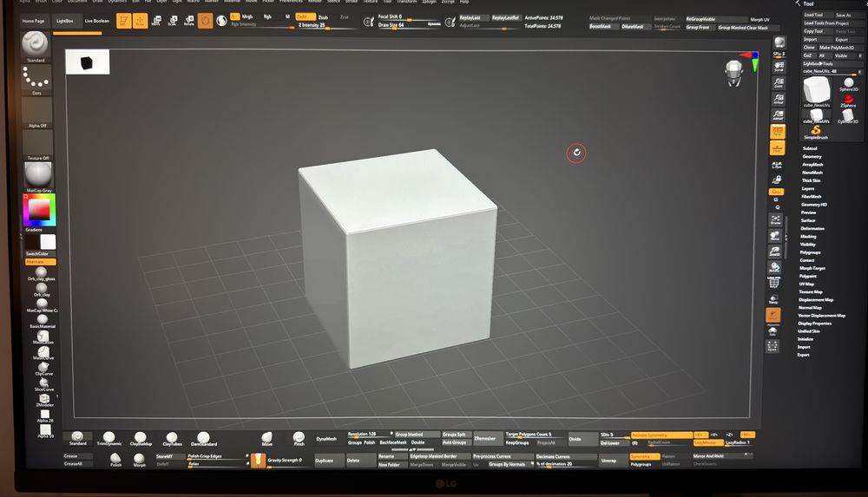Click the white secondary color swatch
Screen dimensions: 868x497
(48, 242)
